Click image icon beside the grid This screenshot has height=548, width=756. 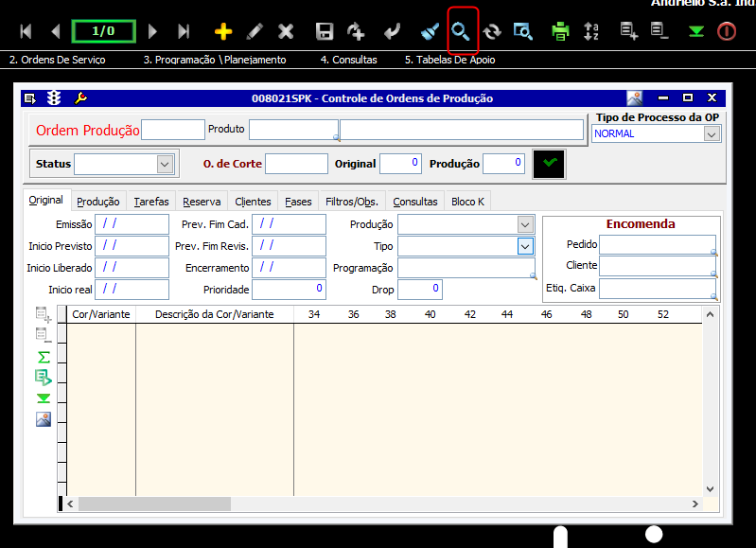click(x=44, y=419)
